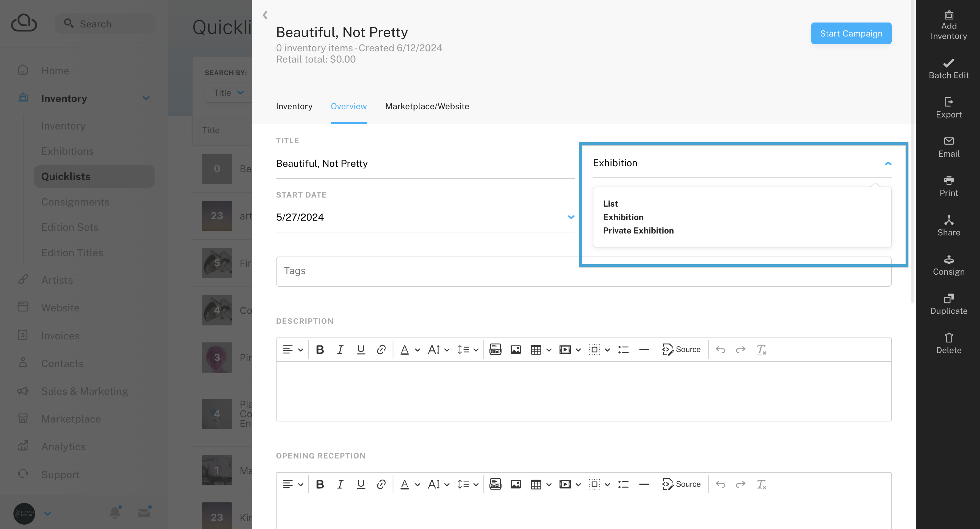
Task: Toggle Source view in the Opening Reception editor
Action: 681,484
